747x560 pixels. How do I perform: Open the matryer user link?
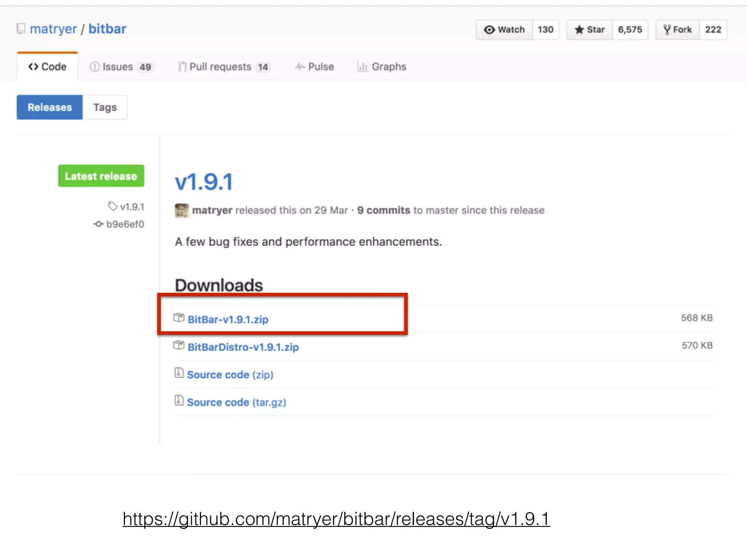coord(53,29)
